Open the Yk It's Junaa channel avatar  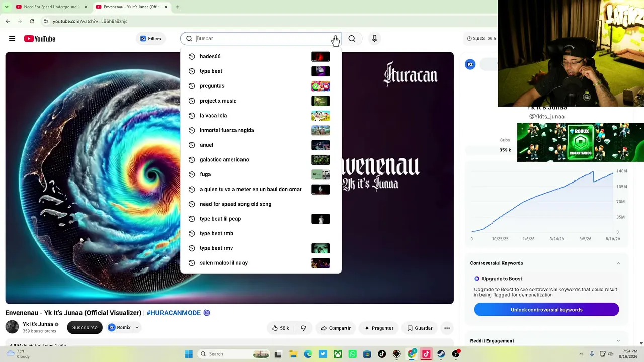[12, 327]
